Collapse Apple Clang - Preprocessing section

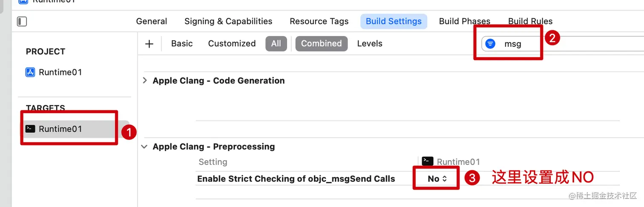point(145,147)
